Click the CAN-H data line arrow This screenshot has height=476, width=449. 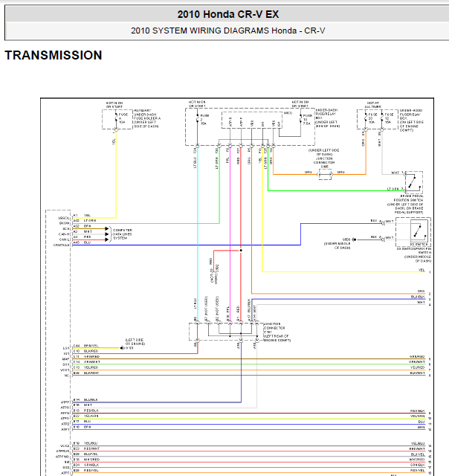106,234
